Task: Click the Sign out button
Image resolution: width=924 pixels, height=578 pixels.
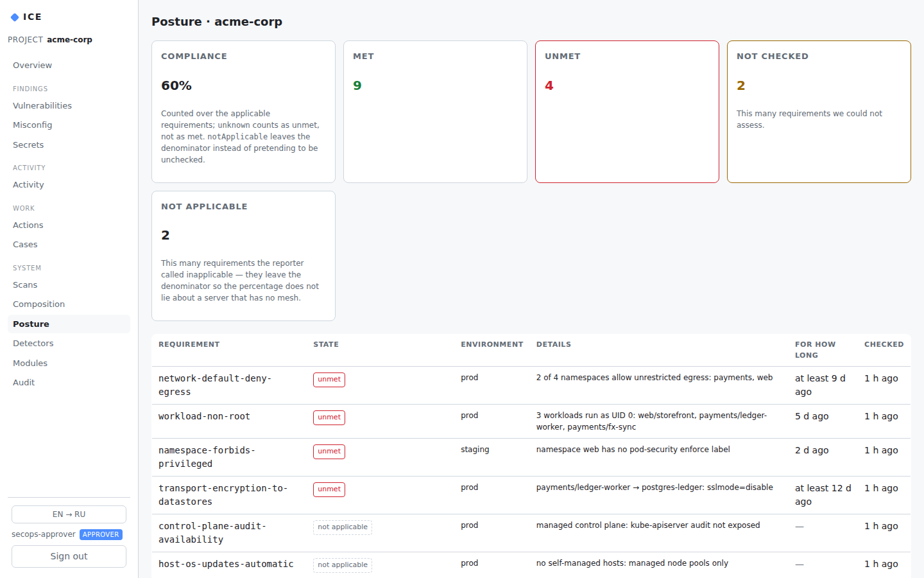Action: (69, 556)
